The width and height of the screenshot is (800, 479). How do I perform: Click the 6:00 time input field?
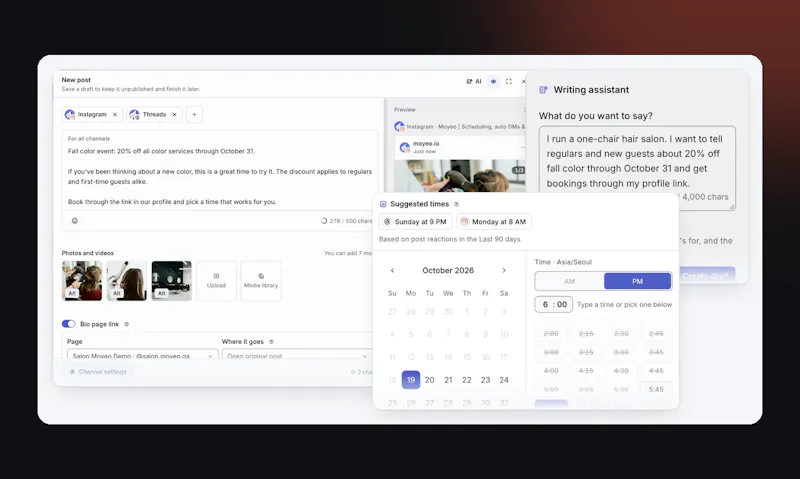click(554, 305)
